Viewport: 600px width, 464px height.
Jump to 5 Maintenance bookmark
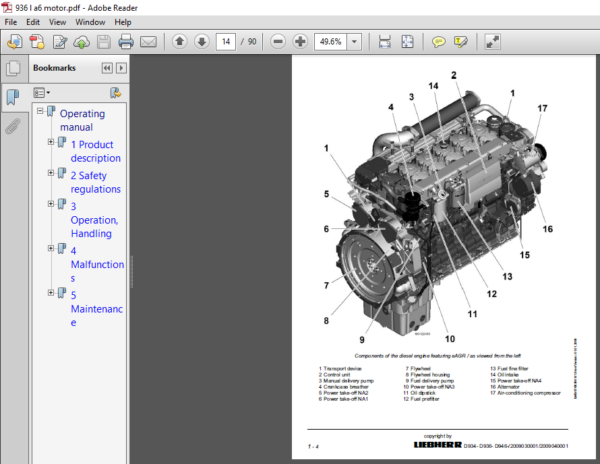click(x=97, y=309)
